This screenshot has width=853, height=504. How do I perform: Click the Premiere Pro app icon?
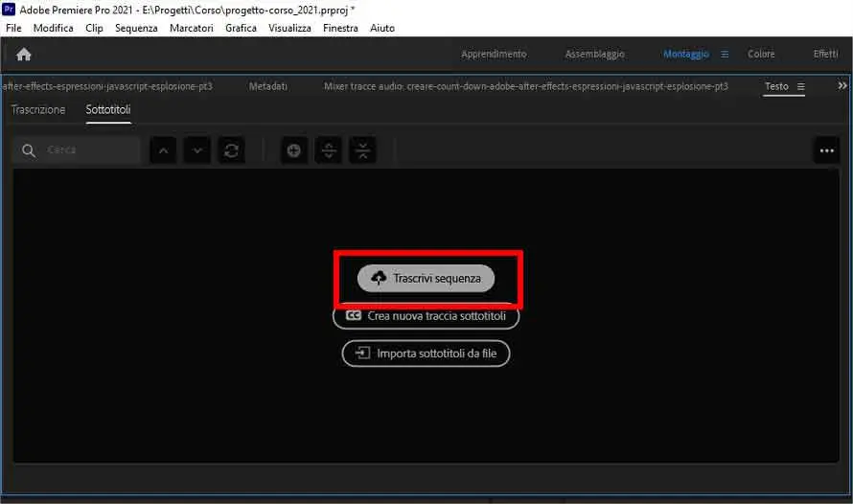pyautogui.click(x=9, y=10)
